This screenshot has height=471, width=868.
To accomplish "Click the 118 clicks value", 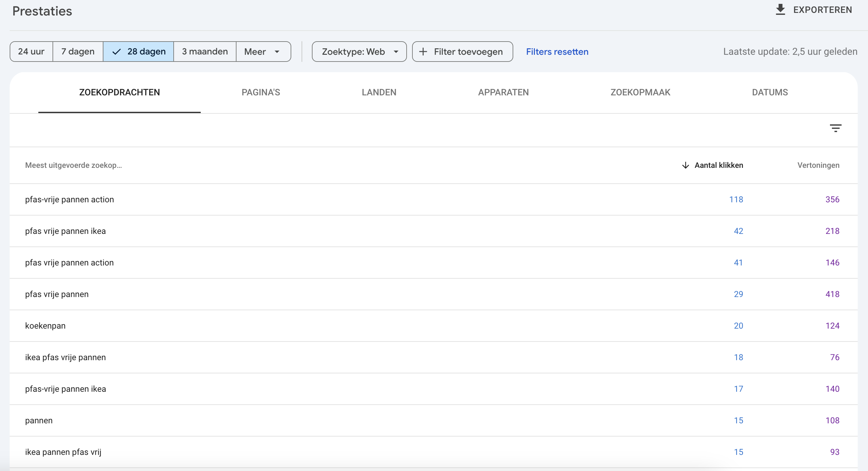I will [736, 199].
